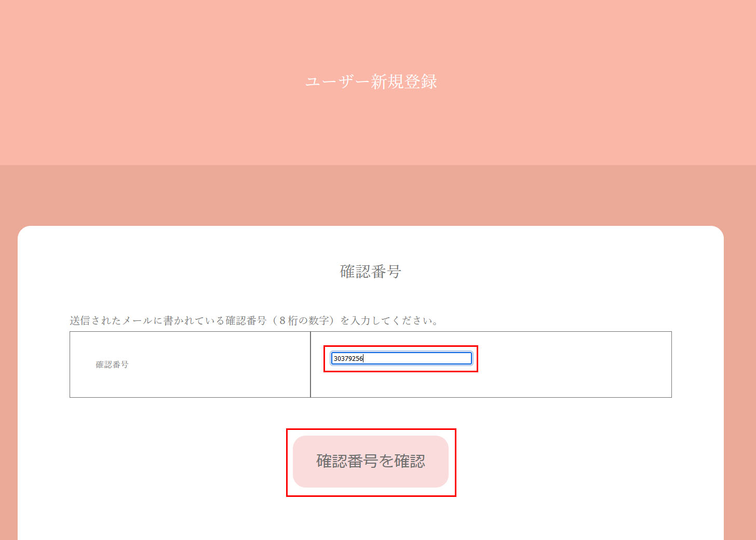
Task: Click the 確認番号 section heading
Action: (x=370, y=271)
